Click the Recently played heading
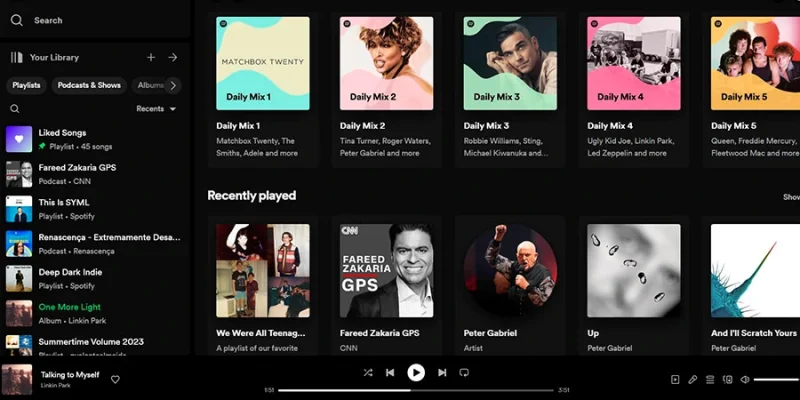The image size is (800, 400). pyautogui.click(x=252, y=195)
